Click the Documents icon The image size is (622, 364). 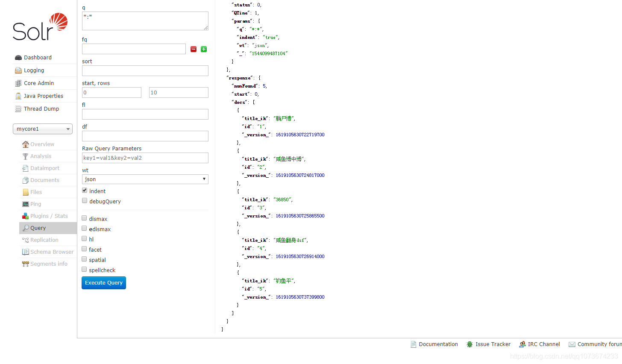(26, 180)
